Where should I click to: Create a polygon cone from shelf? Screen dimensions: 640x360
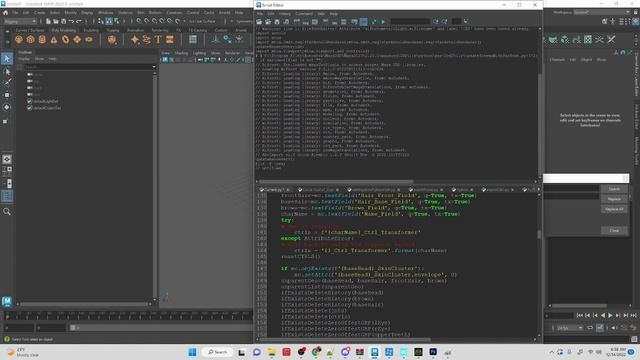click(x=54, y=40)
